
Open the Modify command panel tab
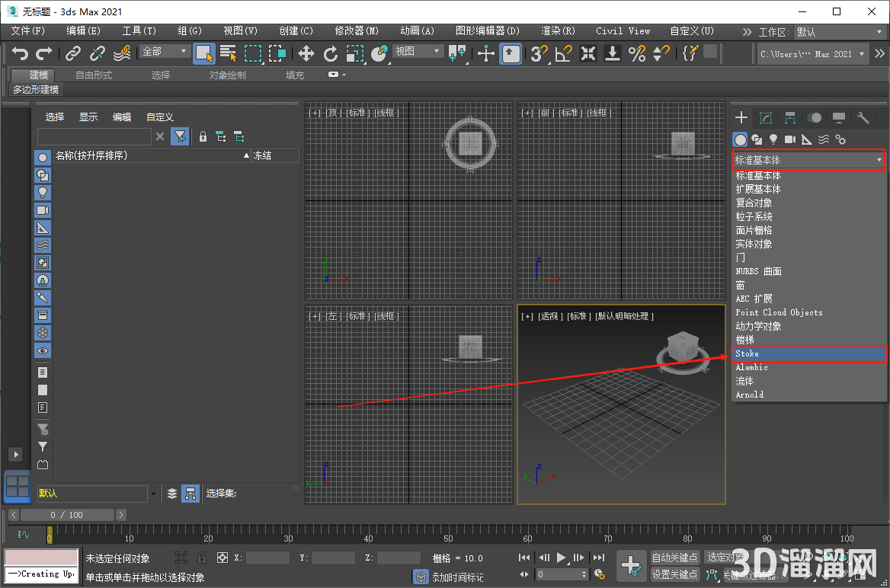coord(766,117)
